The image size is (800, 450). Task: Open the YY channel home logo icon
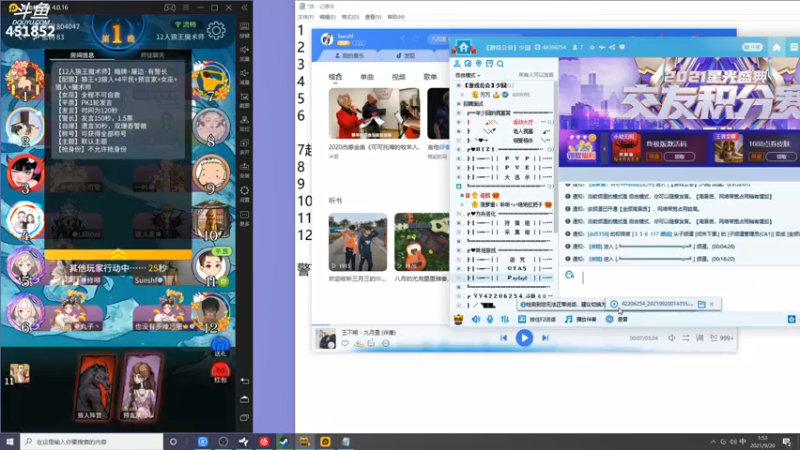(x=463, y=47)
